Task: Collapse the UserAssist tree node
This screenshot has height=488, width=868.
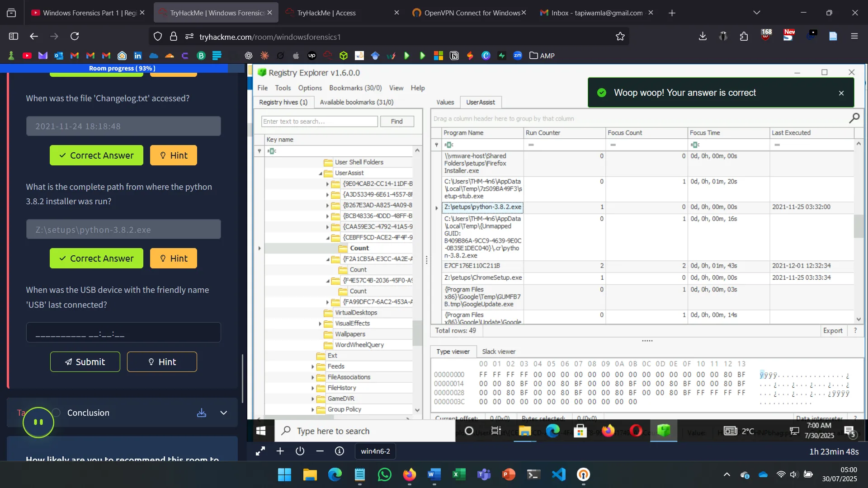Action: tap(320, 174)
